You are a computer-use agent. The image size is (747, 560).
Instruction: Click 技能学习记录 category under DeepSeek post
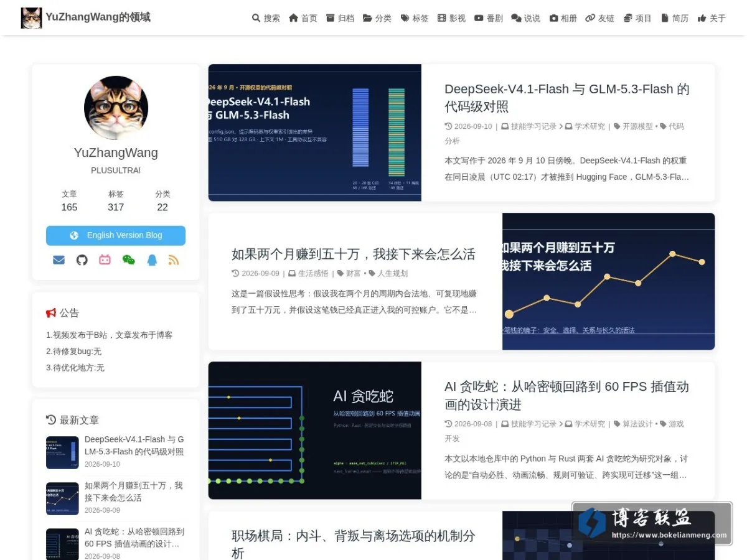(533, 126)
